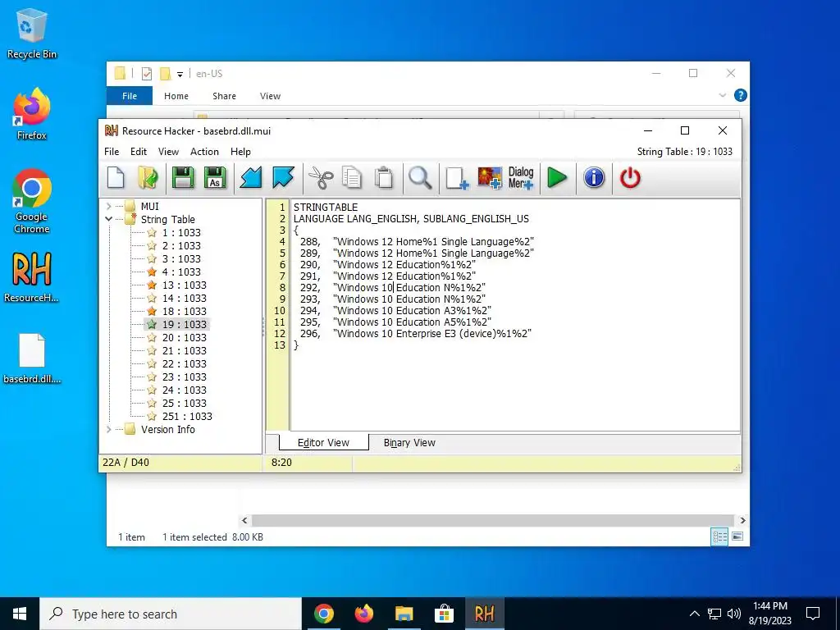Select string table entry 21 : 1033
Viewport: 840px width, 630px height.
tap(184, 350)
